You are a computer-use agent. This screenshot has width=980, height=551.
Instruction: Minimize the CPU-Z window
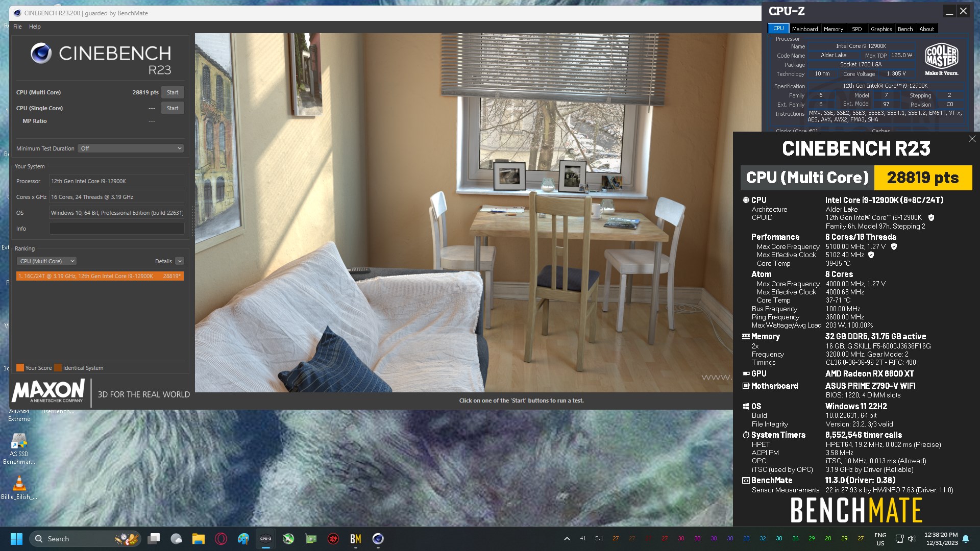coord(949,11)
